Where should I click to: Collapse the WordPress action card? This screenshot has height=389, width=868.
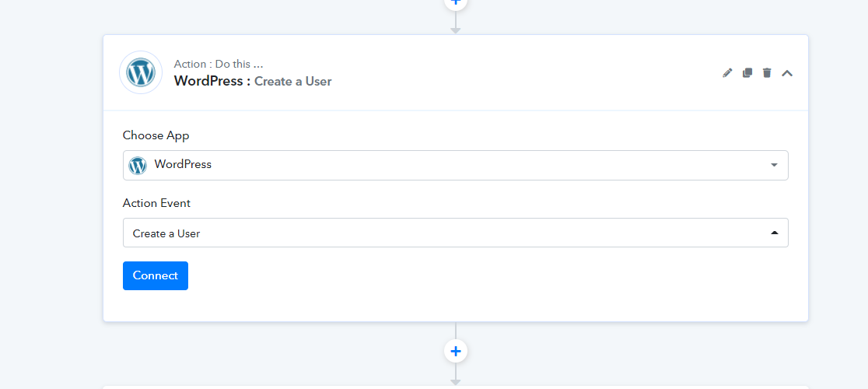787,73
